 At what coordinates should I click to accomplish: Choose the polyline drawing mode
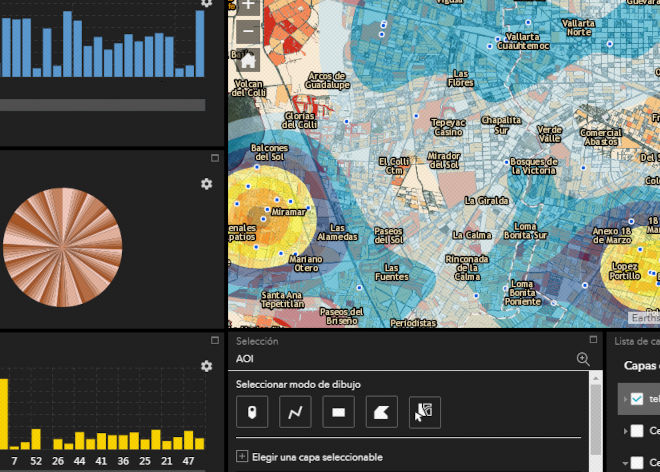[x=295, y=411]
